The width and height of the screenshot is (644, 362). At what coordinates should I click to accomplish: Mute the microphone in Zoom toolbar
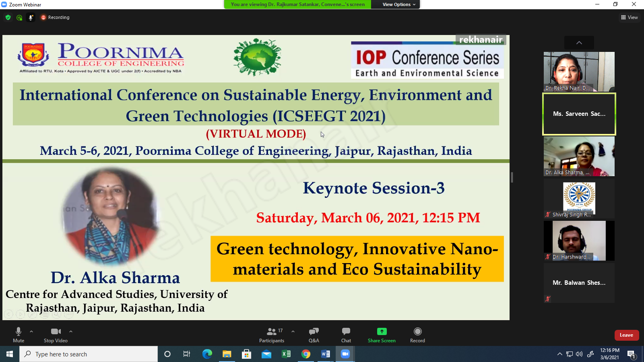point(19,335)
